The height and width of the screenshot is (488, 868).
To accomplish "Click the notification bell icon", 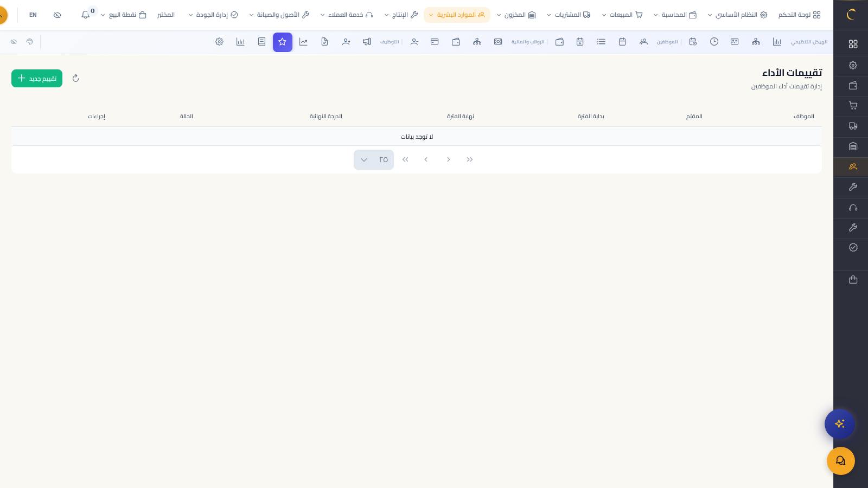I will click(86, 15).
